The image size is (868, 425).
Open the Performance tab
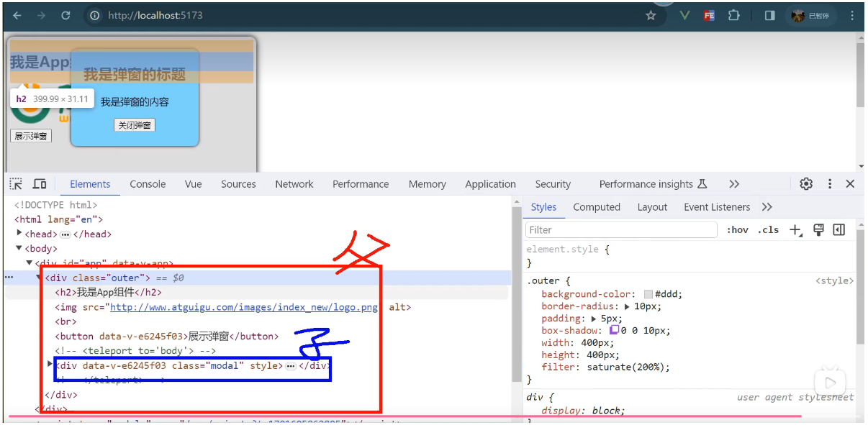[x=361, y=184]
